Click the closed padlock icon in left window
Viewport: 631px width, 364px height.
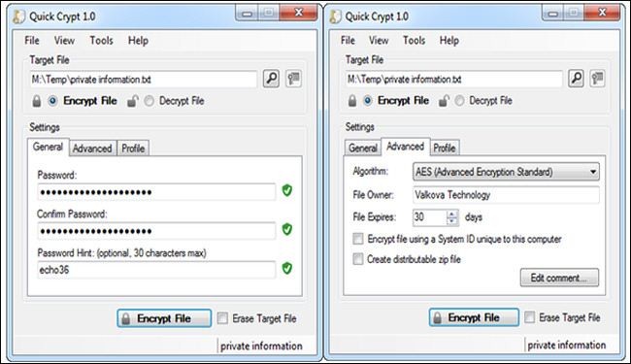37,101
